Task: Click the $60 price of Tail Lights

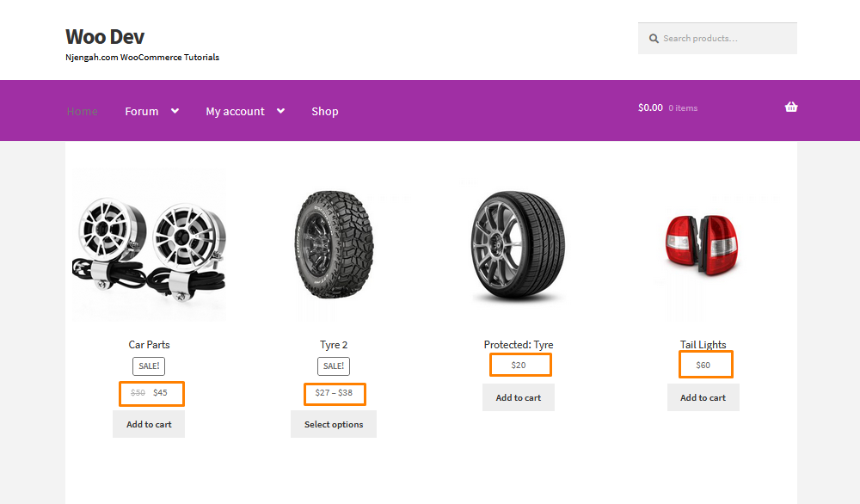Action: pos(703,366)
